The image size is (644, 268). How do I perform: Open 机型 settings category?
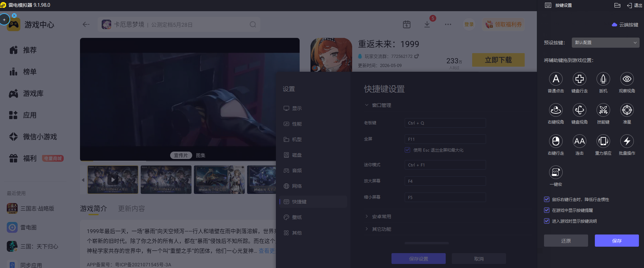click(313, 139)
